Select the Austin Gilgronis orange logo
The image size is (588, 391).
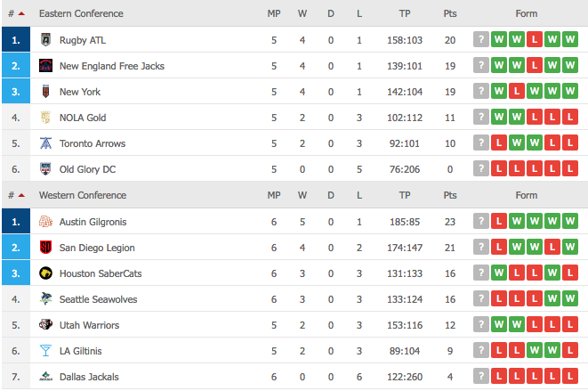click(45, 222)
